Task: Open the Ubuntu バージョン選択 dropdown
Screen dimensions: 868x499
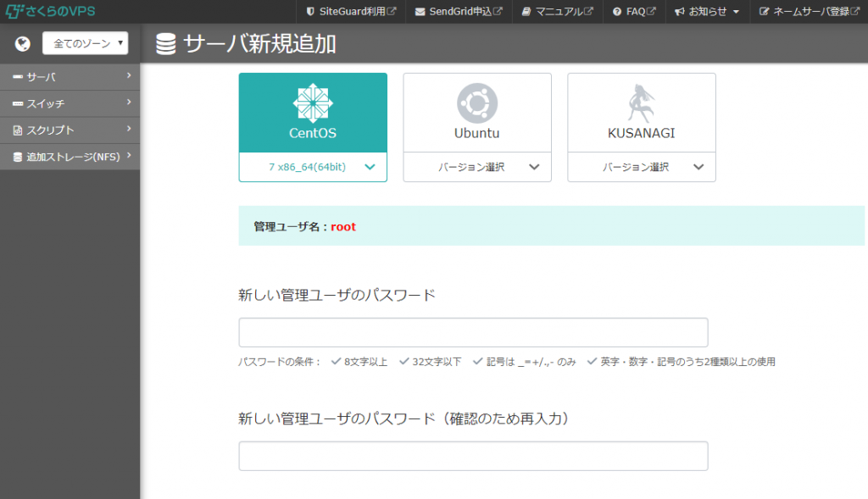Action: (x=476, y=167)
